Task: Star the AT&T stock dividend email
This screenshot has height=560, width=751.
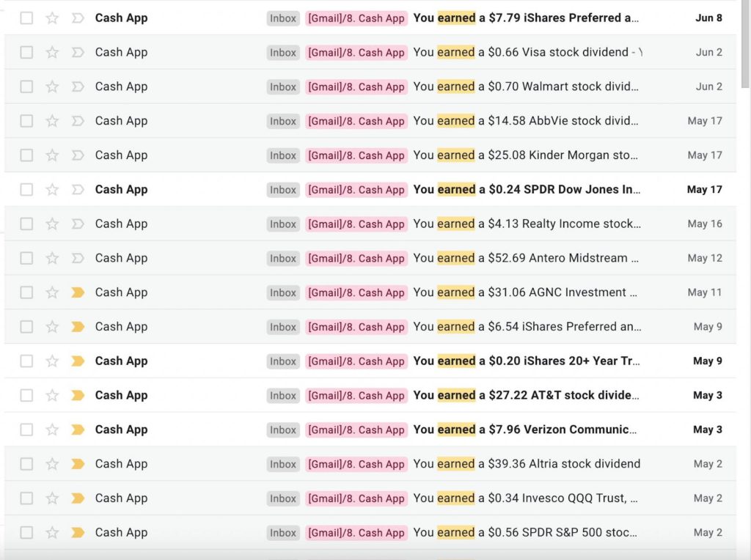Action: pos(52,395)
